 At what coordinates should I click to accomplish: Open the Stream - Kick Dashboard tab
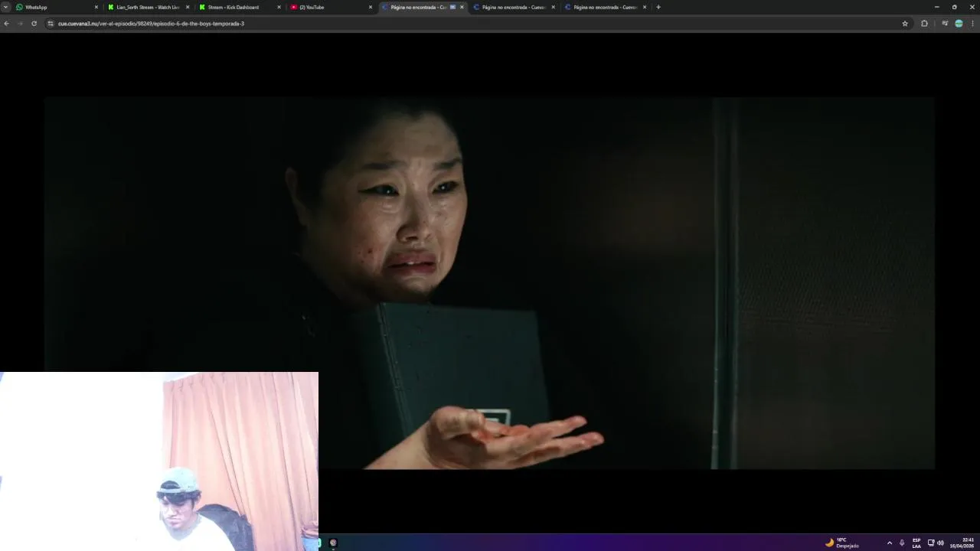[240, 7]
